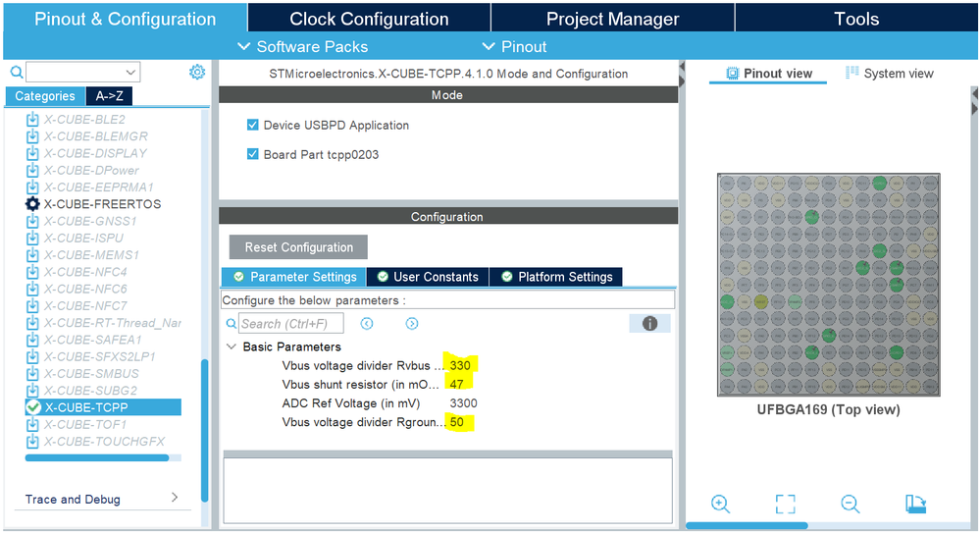Viewport: 980px width, 533px height.
Task: Select X-CUBE-SFXS2LP1 entry
Action: 100,356
